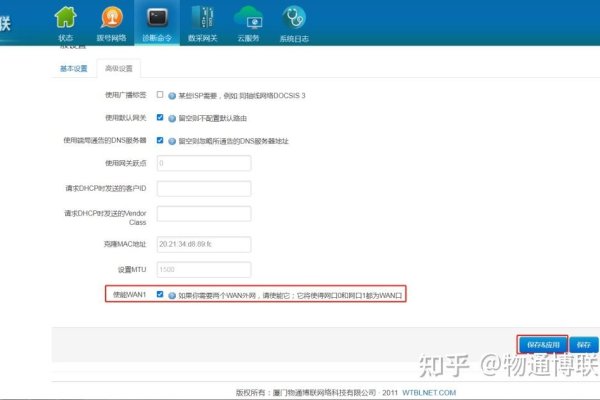Enable the 使用广播标签 checkbox

tap(160, 95)
